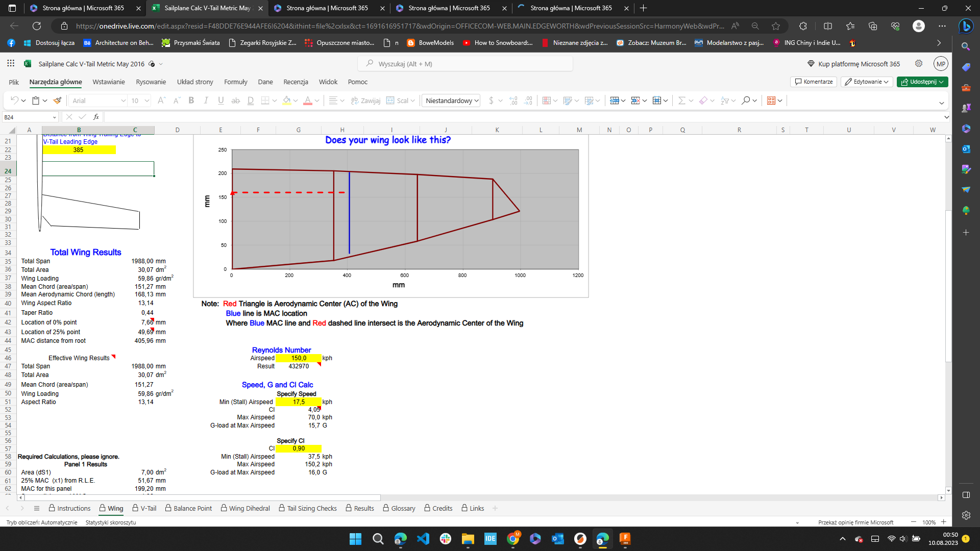Open the Arial font name dropdown
Viewport: 980px width, 551px height.
pos(123,101)
